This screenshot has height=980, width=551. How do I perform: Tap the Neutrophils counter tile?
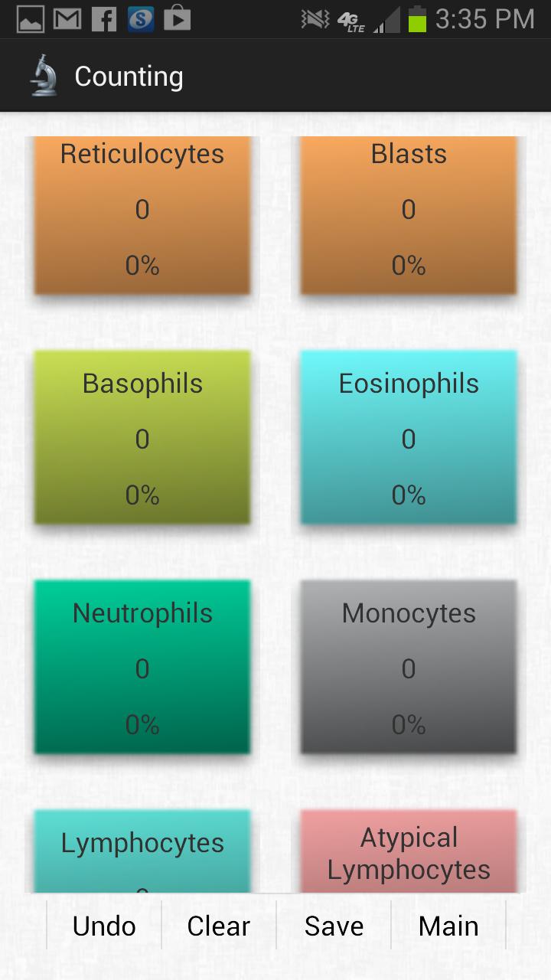coord(142,668)
